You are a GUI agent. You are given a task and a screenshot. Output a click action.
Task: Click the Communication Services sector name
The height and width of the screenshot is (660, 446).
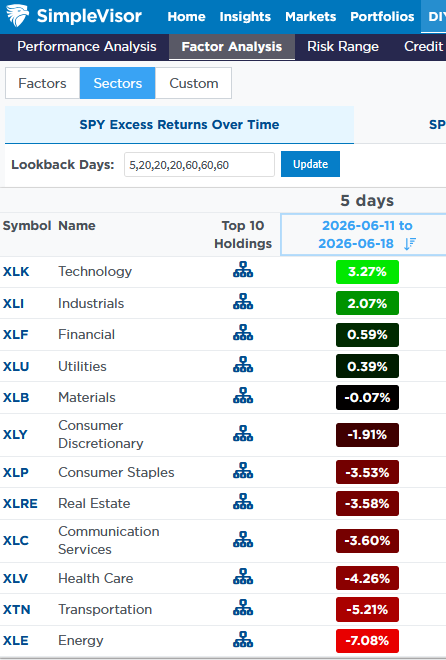tap(109, 540)
